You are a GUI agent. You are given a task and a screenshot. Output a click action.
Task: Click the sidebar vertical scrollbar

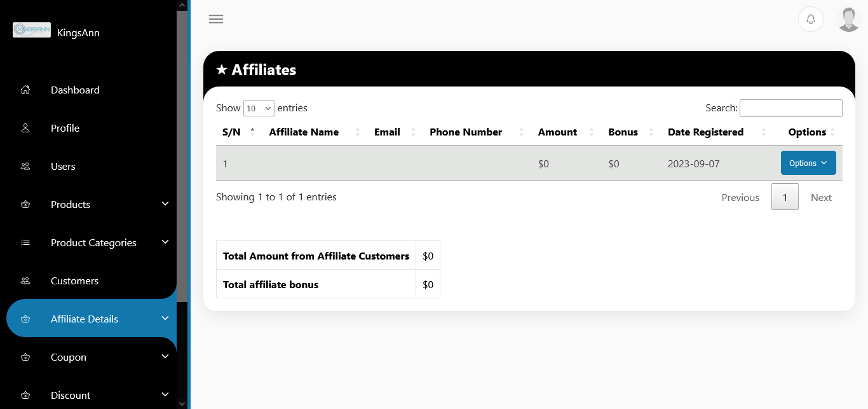coord(182,156)
